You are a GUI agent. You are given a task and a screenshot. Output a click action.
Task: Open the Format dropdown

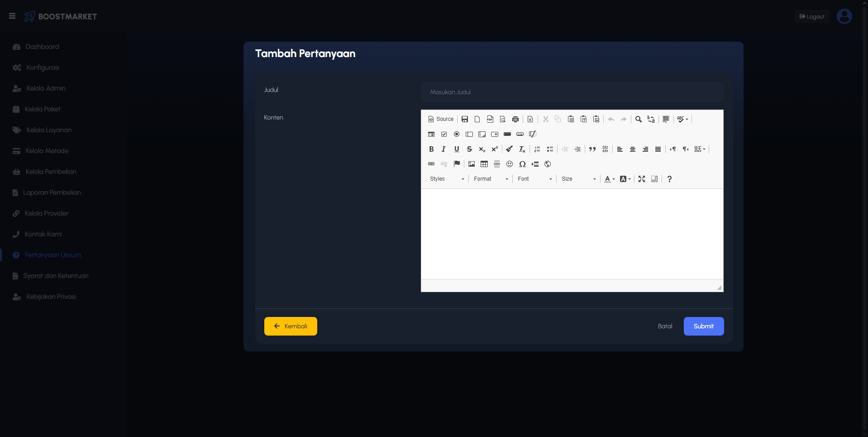click(491, 179)
